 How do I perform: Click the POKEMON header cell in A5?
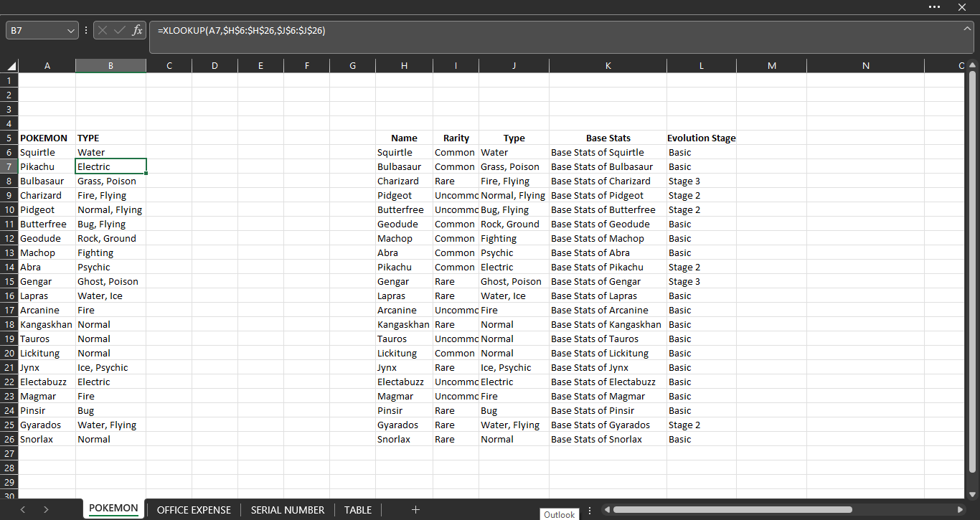[x=47, y=138]
